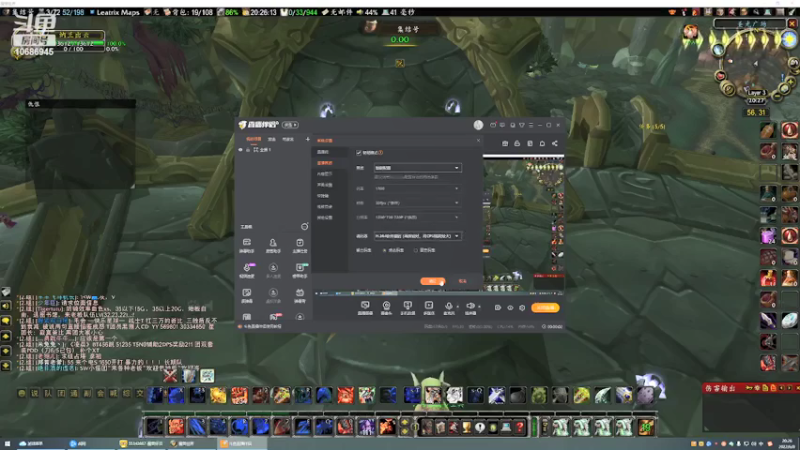800x450 pixels.
Task: Toggle the lock icon of the scene source
Action: [x=248, y=150]
